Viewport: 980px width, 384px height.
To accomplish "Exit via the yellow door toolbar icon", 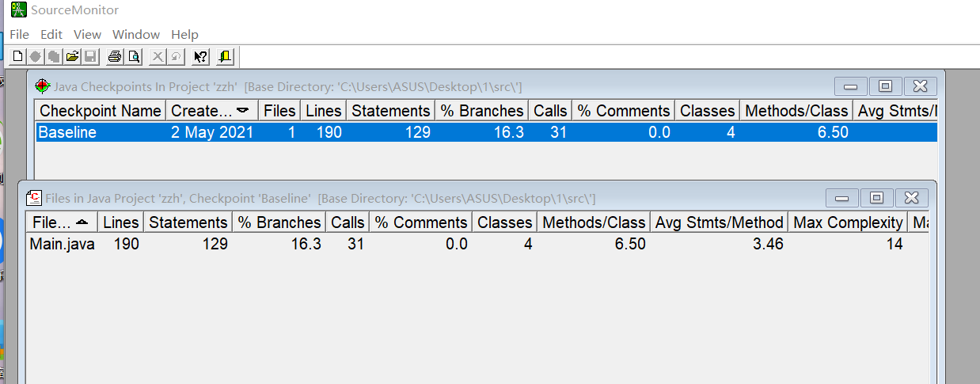I will pyautogui.click(x=225, y=56).
